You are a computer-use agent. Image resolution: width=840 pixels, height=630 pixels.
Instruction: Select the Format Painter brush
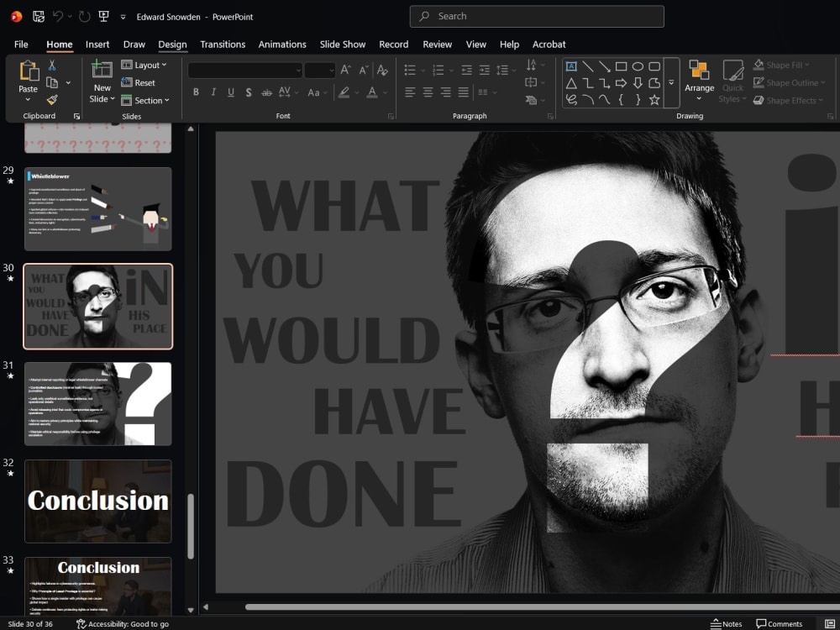(52, 100)
